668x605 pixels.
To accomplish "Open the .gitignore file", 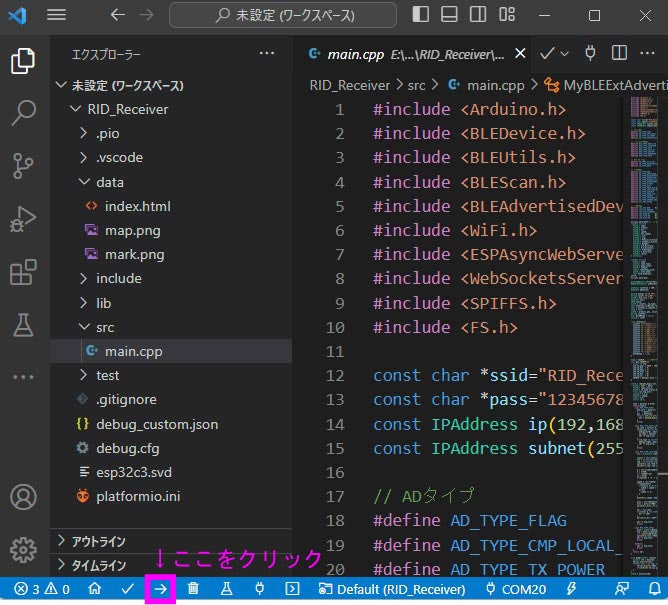I will point(171,400).
